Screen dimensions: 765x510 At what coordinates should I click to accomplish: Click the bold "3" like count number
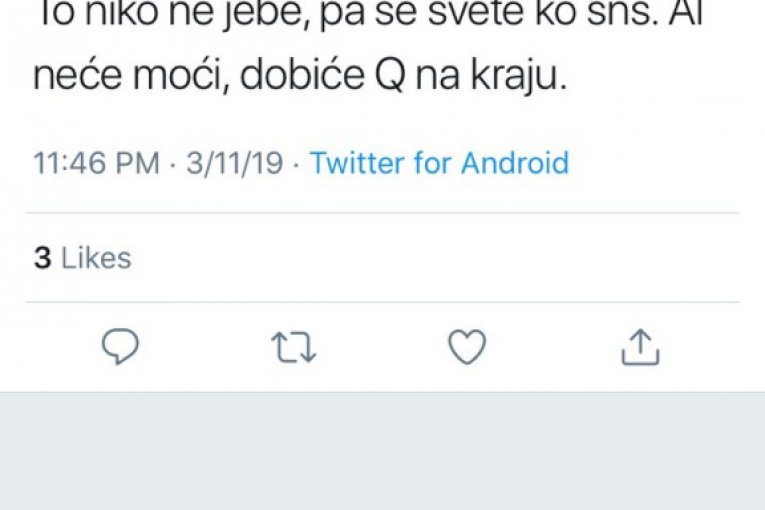click(42, 259)
